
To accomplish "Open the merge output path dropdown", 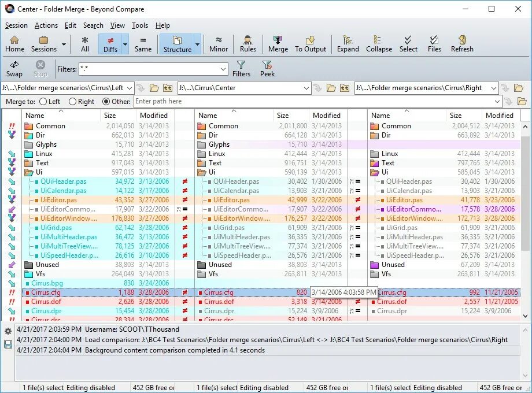I will point(497,101).
